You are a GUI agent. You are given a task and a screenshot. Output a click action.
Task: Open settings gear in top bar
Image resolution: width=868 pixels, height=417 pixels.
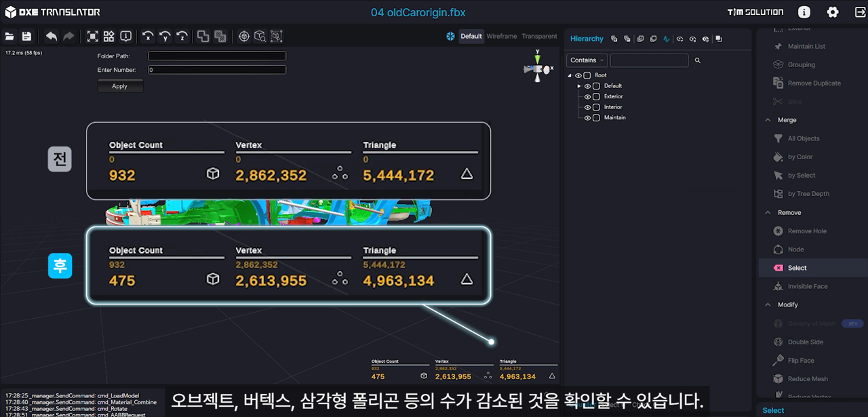click(x=833, y=12)
